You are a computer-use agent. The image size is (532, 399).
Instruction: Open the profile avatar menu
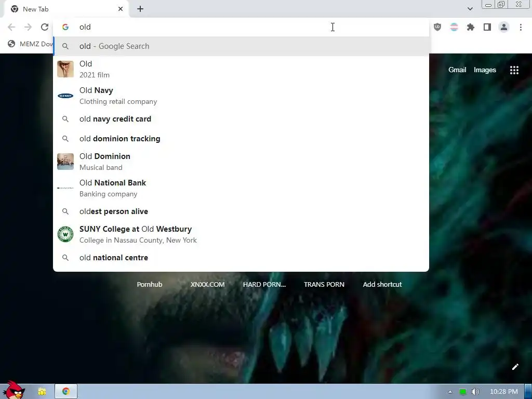504,27
